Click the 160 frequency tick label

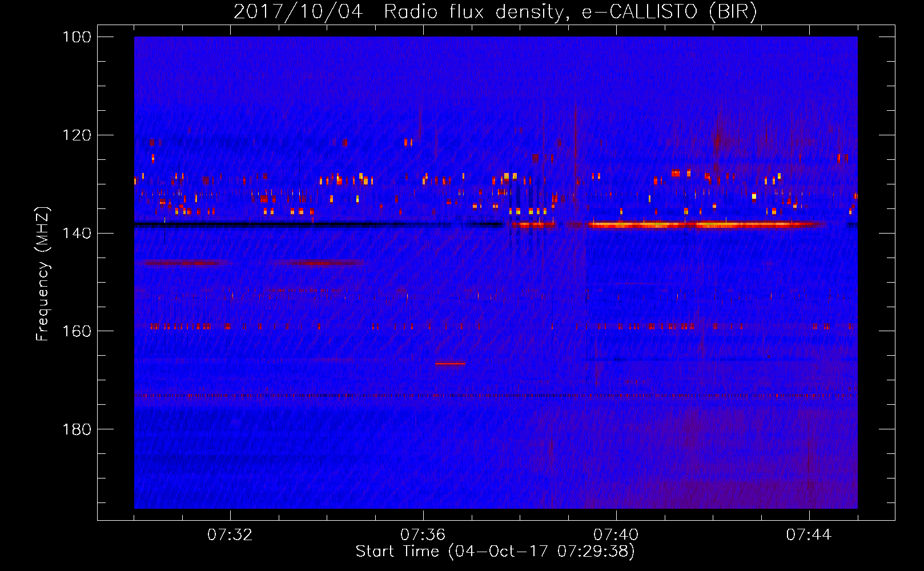tap(78, 331)
